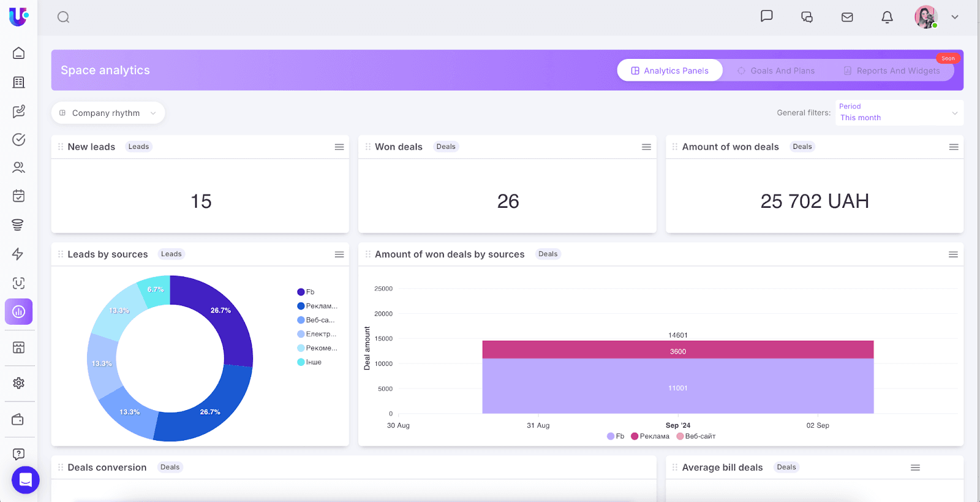980x502 pixels.
Task: Click the search magnifier icon
Action: (63, 17)
